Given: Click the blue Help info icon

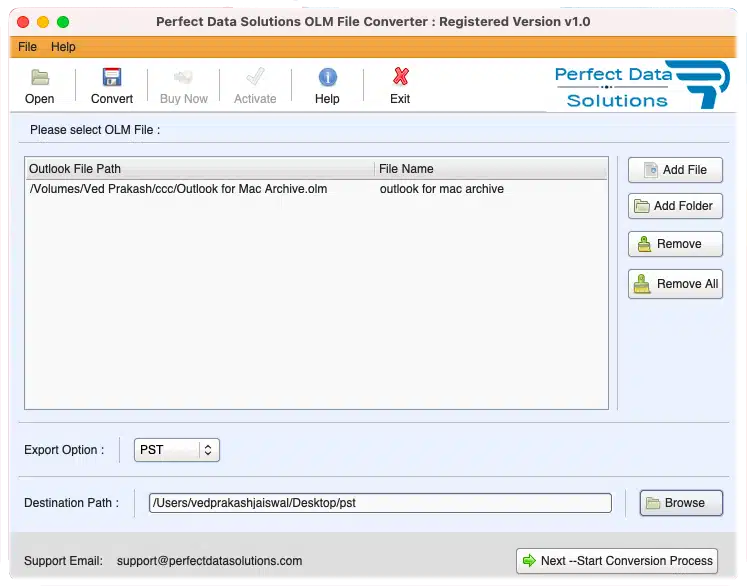Looking at the screenshot, I should [327, 77].
